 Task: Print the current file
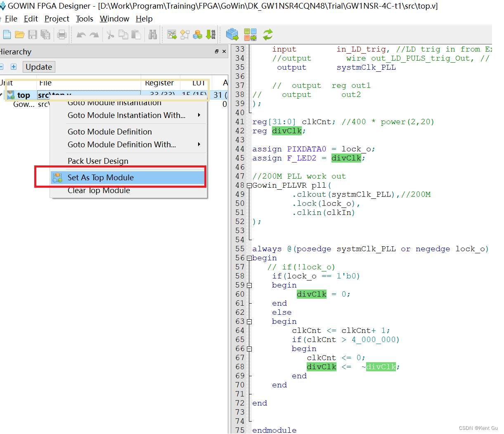pos(62,35)
